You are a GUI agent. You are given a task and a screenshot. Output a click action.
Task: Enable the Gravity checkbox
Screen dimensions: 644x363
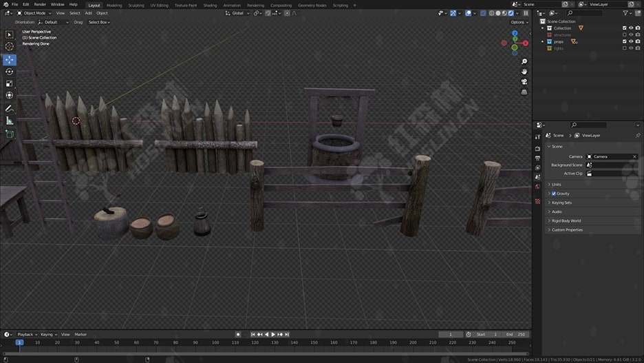554,194
